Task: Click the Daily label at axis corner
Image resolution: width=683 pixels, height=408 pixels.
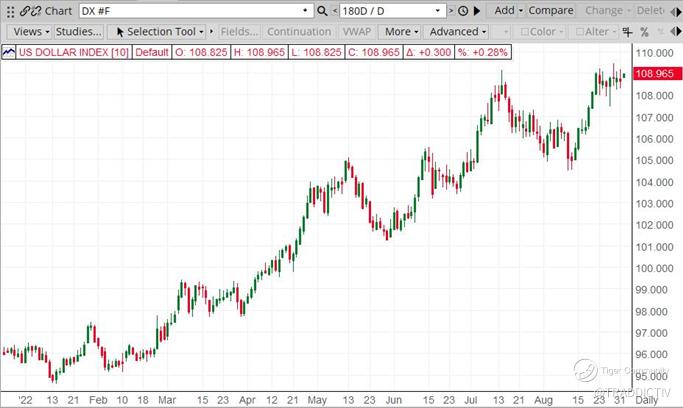Action: coord(646,400)
